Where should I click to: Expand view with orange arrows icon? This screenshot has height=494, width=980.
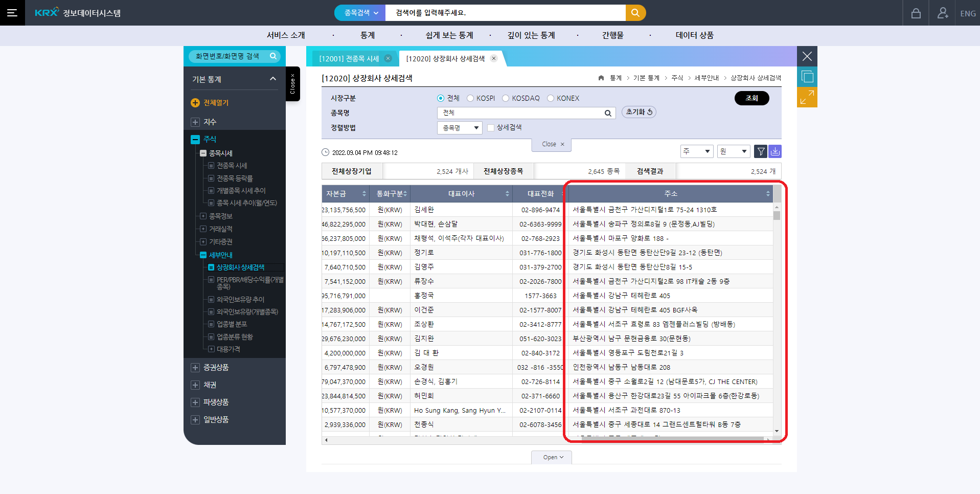tap(807, 97)
